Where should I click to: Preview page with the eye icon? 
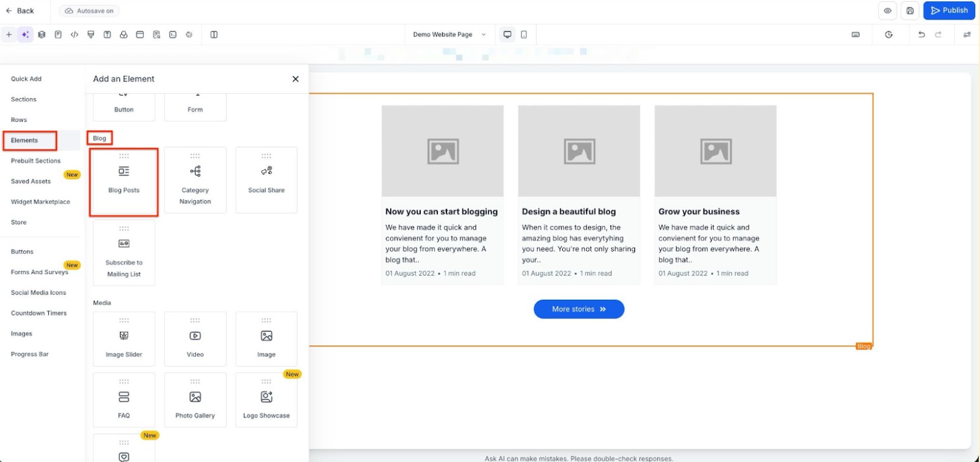coord(888,11)
